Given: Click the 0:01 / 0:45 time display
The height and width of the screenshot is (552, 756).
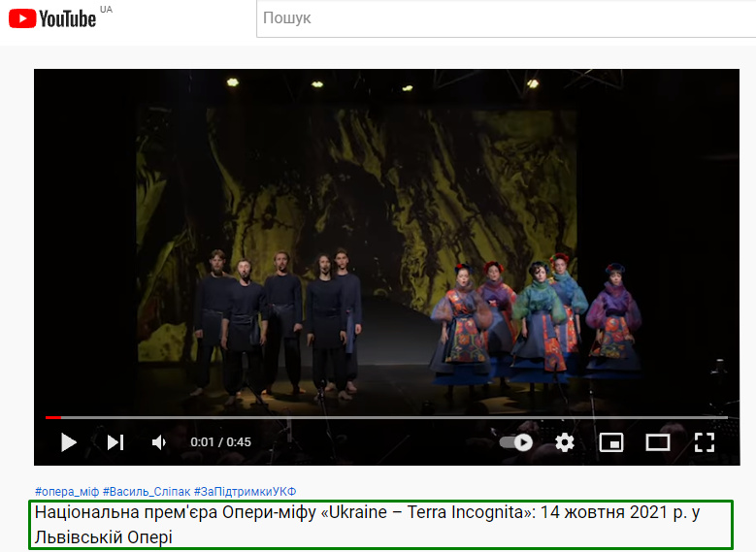Looking at the screenshot, I should 220,442.
